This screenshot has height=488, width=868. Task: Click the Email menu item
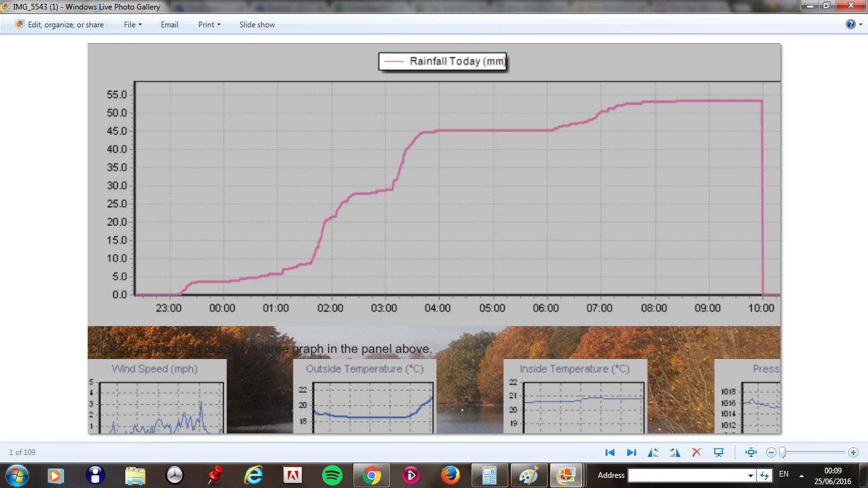[x=170, y=25]
